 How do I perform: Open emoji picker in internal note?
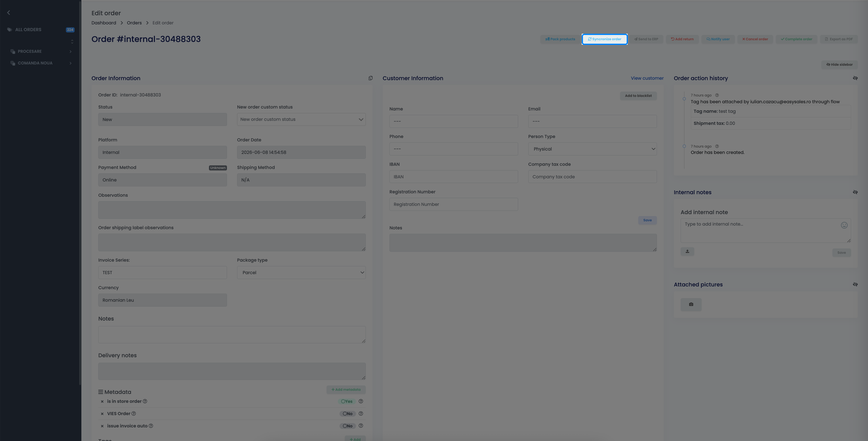pyautogui.click(x=844, y=225)
